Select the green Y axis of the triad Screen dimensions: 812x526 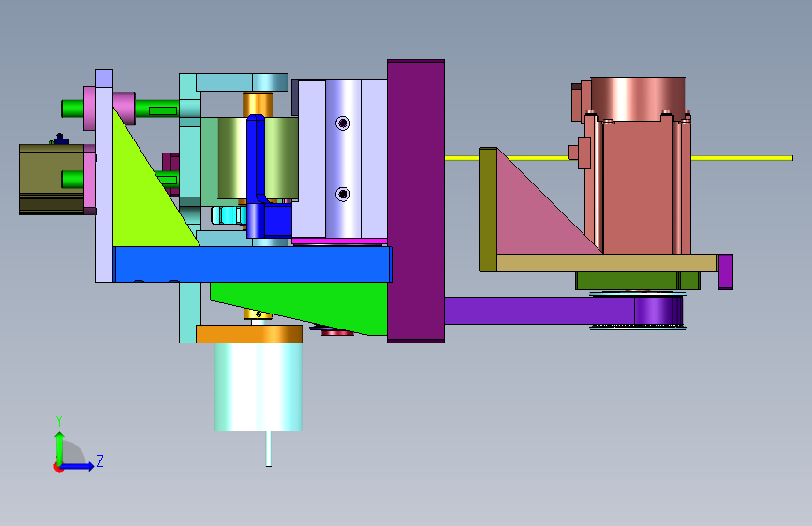(x=59, y=449)
